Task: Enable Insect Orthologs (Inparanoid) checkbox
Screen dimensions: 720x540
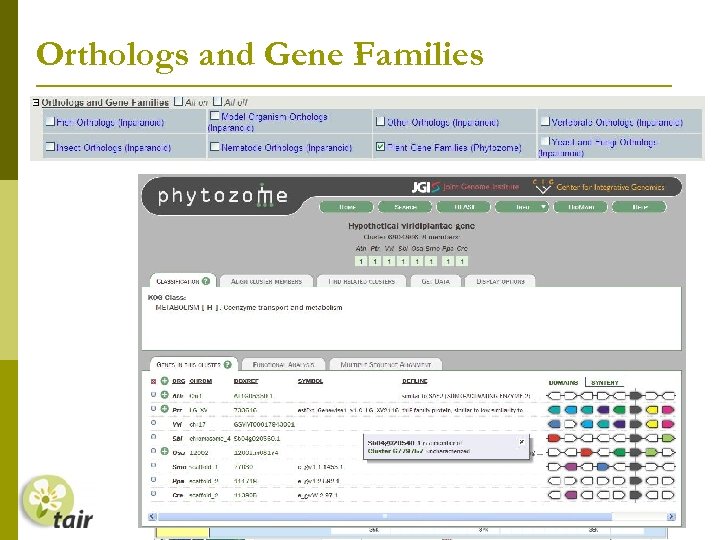Action: [50, 146]
